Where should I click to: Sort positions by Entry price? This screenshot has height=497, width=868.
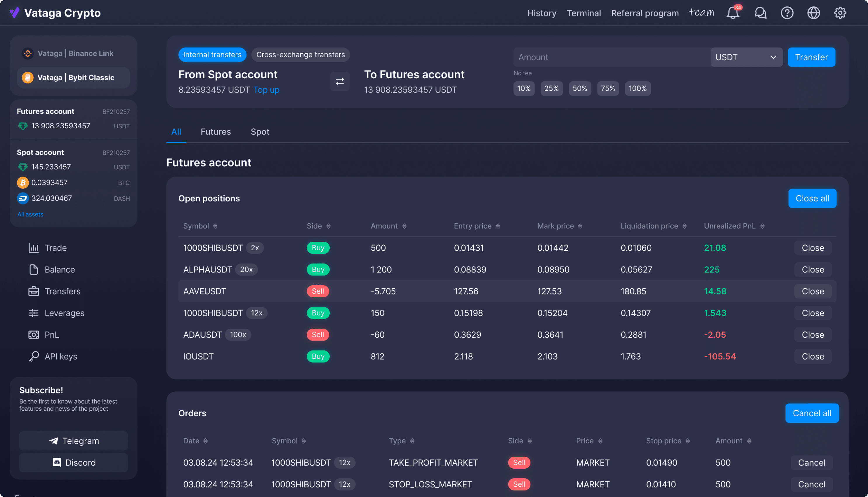click(x=498, y=226)
